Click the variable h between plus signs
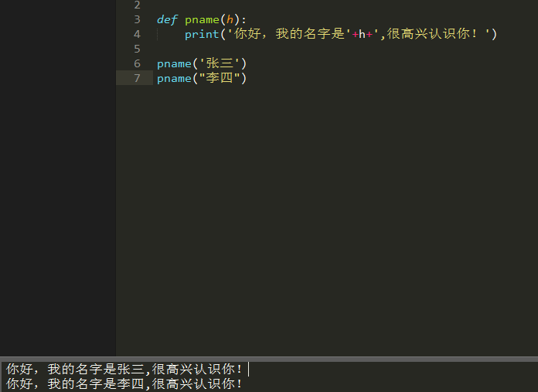The image size is (538, 392). pyautogui.click(x=362, y=34)
